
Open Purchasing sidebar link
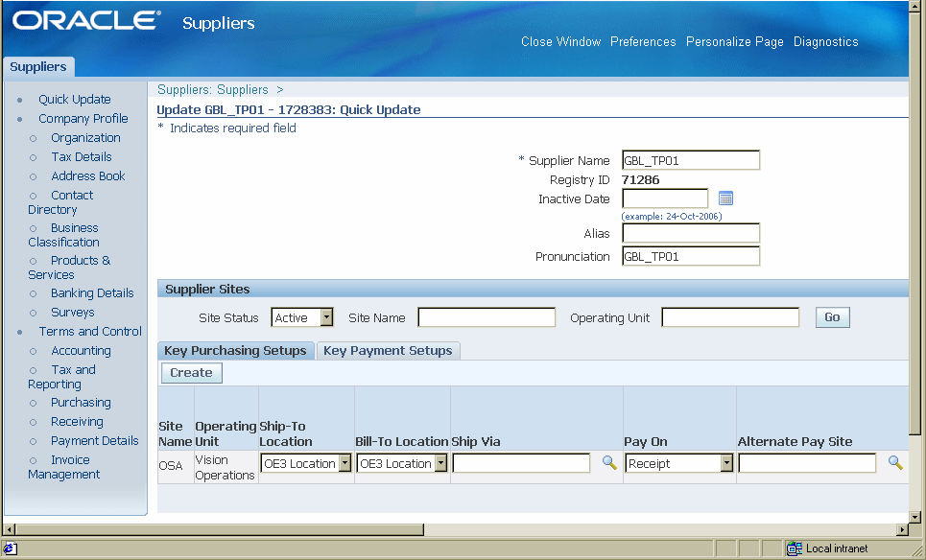(x=81, y=403)
